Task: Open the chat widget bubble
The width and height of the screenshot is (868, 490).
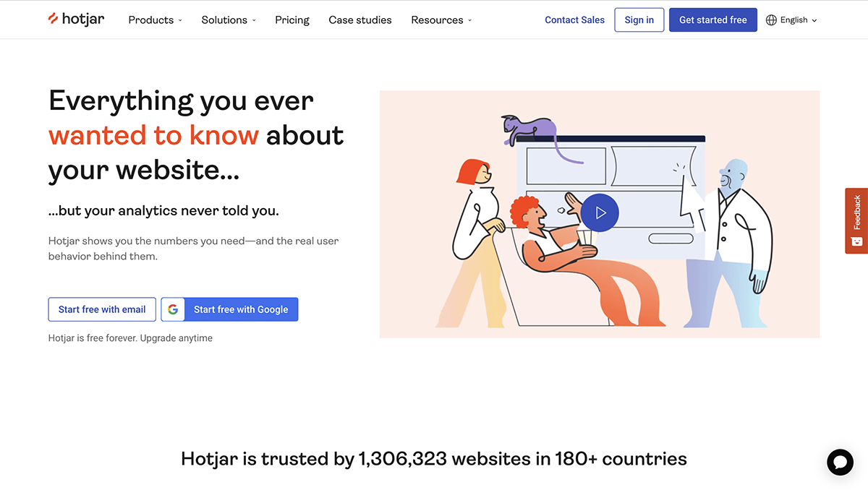Action: point(840,462)
